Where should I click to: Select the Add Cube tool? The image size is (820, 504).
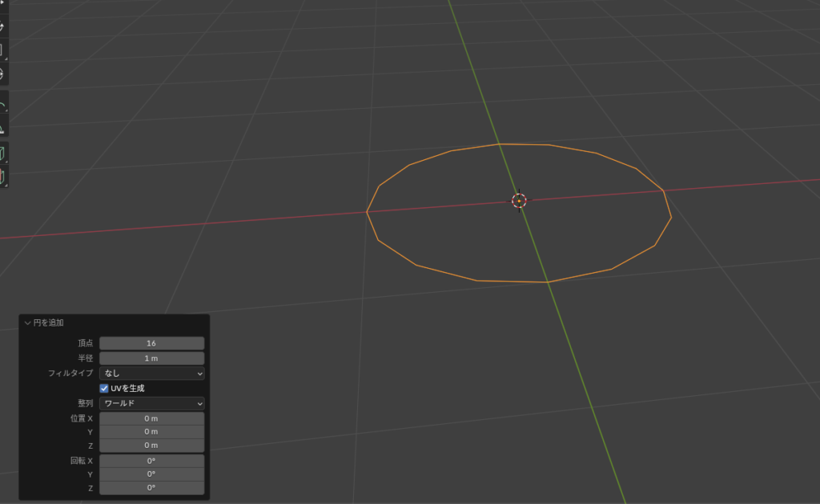tap(2, 153)
